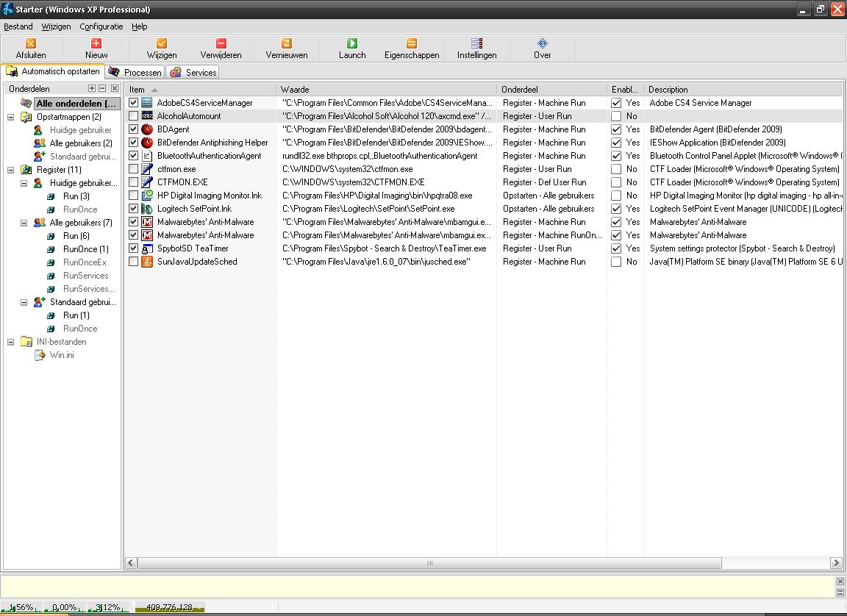Click the Verwijderen toolbar icon
Screen dimensions: 847x616
(x=221, y=43)
